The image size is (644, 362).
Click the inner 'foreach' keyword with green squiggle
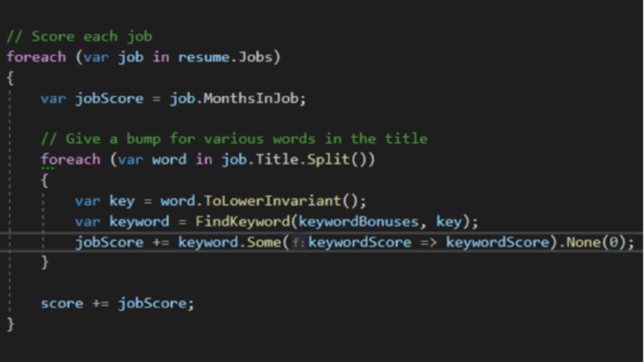[71, 159]
